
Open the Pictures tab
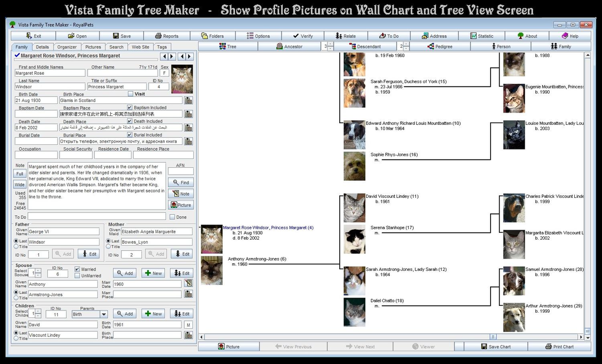point(93,47)
